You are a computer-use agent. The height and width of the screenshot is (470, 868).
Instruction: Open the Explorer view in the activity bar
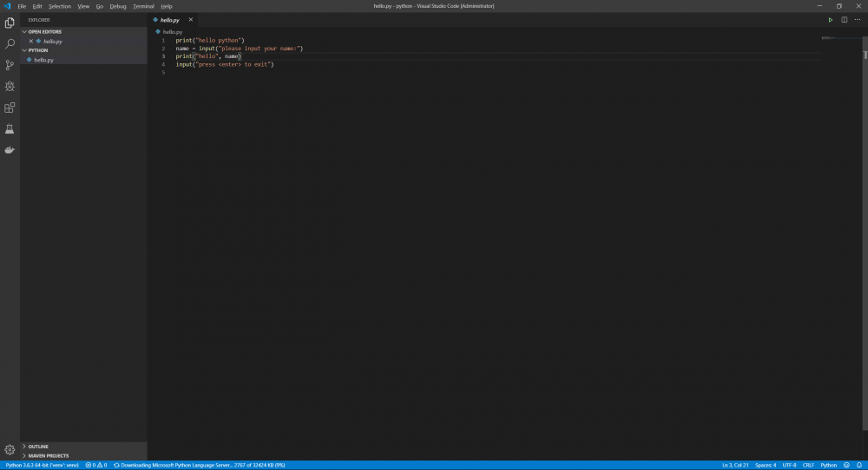click(x=10, y=23)
